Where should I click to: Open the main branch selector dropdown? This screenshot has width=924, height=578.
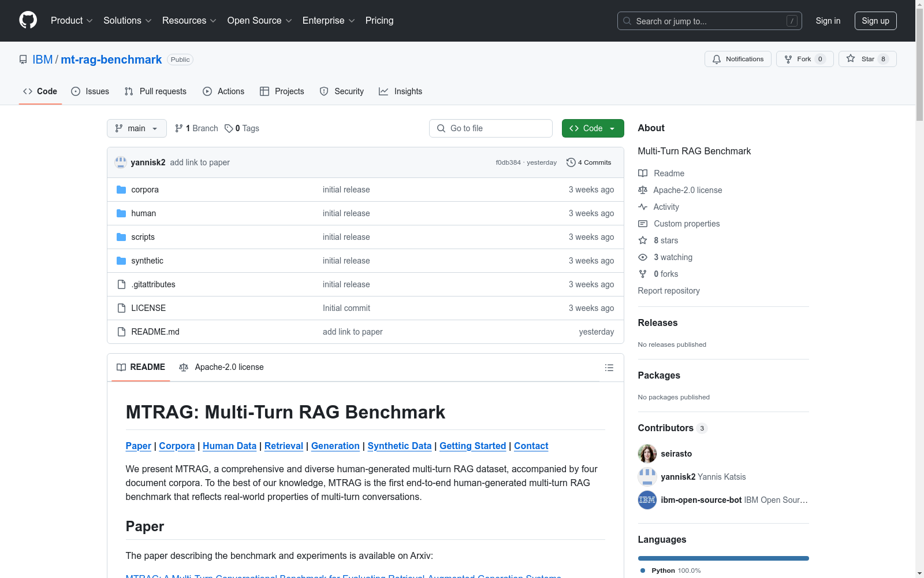coord(137,128)
